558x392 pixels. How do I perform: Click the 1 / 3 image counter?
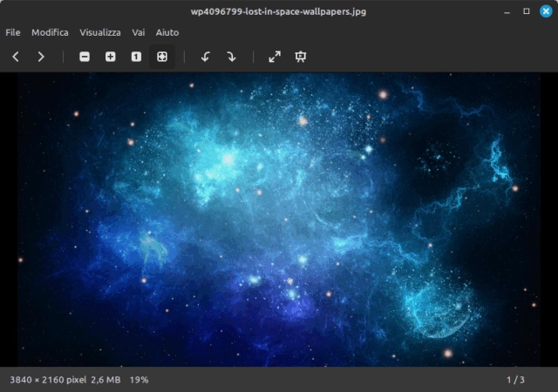tap(515, 380)
